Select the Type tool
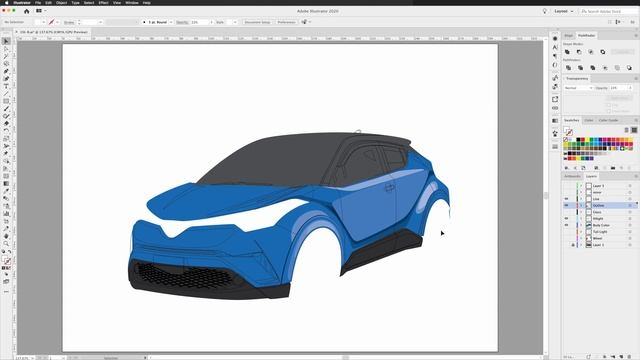The width and height of the screenshot is (640, 360). (x=6, y=87)
